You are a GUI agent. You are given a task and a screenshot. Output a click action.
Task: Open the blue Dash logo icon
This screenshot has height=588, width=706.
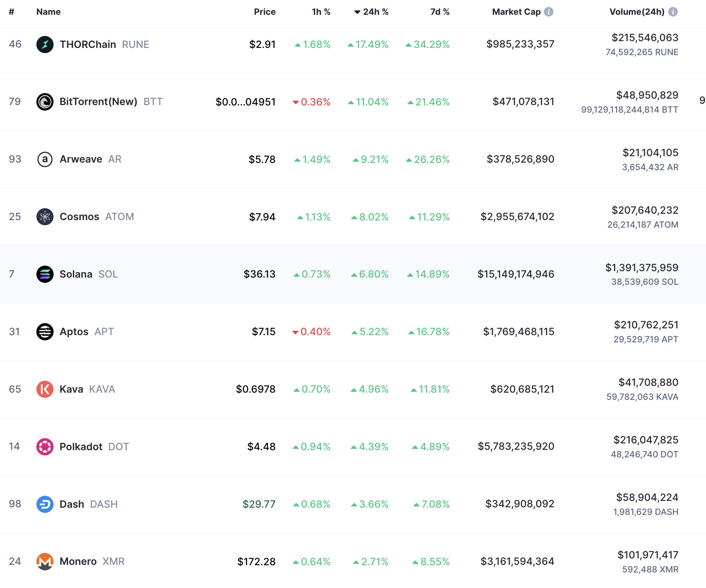point(45,504)
